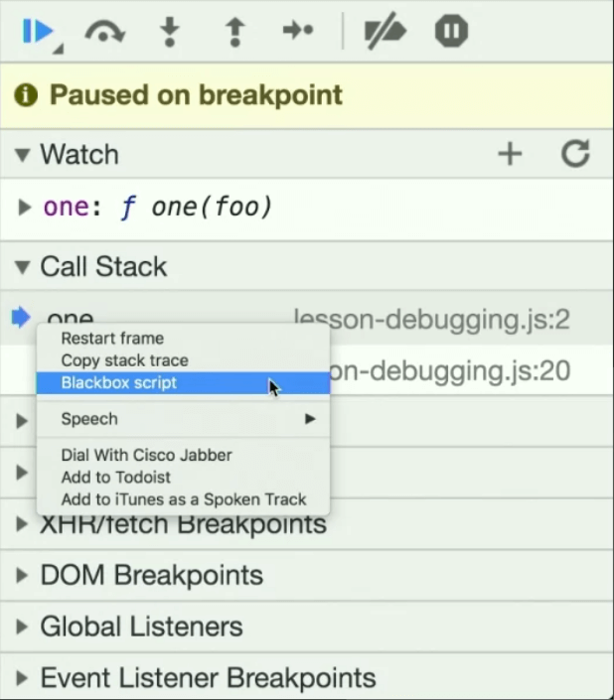Open lesson-debugging.js:2 source link

click(x=432, y=319)
